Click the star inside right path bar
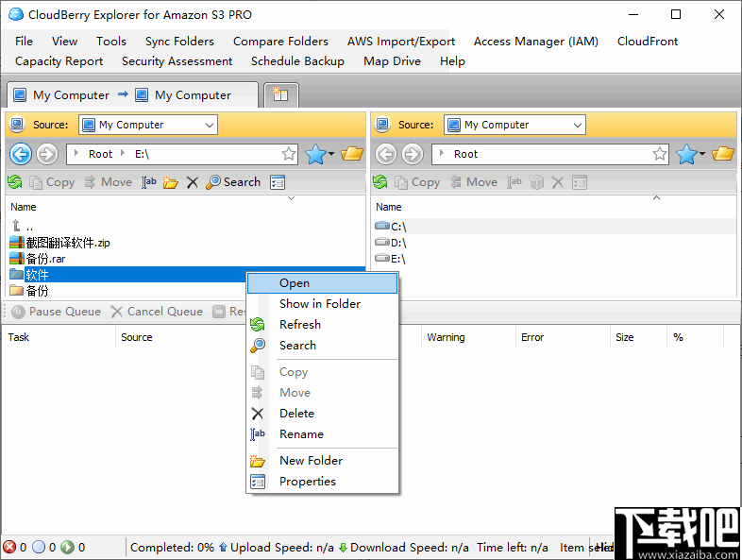The image size is (742, 560). point(660,154)
